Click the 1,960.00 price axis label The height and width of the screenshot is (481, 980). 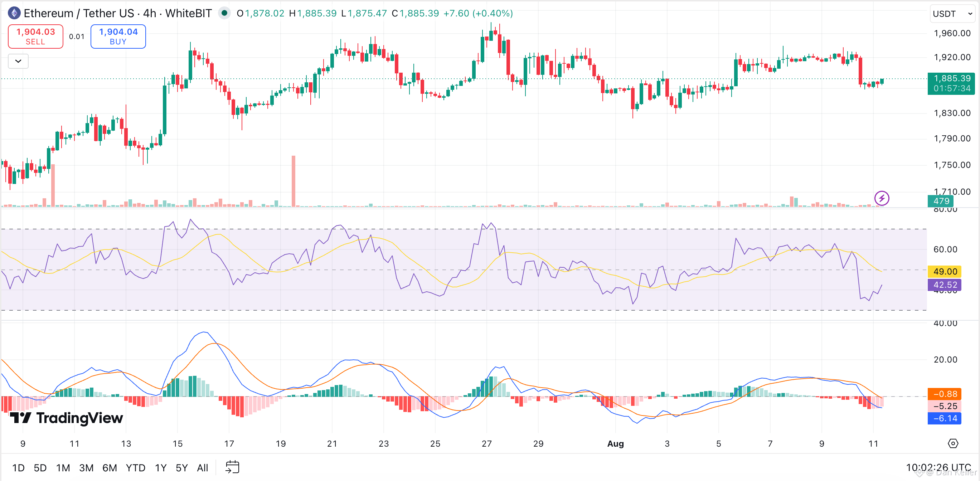tap(952, 33)
